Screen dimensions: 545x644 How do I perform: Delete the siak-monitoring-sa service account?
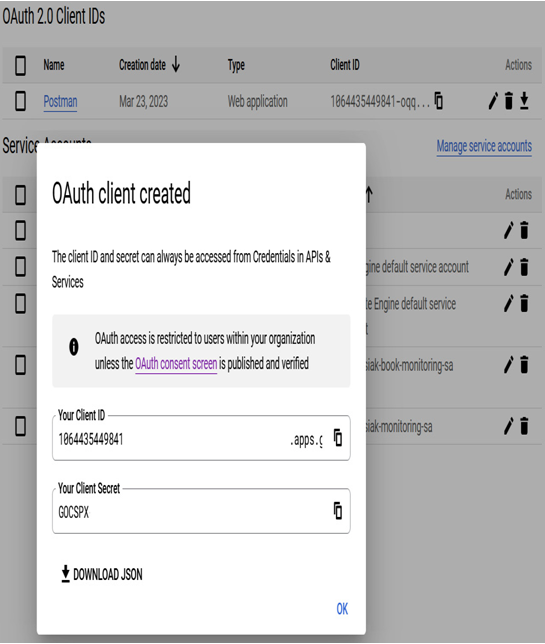click(x=524, y=426)
